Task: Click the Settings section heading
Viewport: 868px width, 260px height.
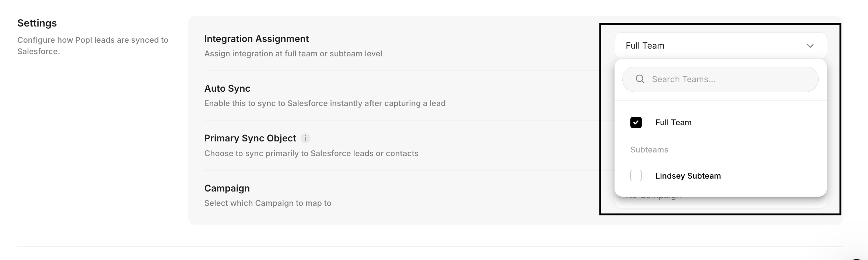Action: (x=37, y=23)
